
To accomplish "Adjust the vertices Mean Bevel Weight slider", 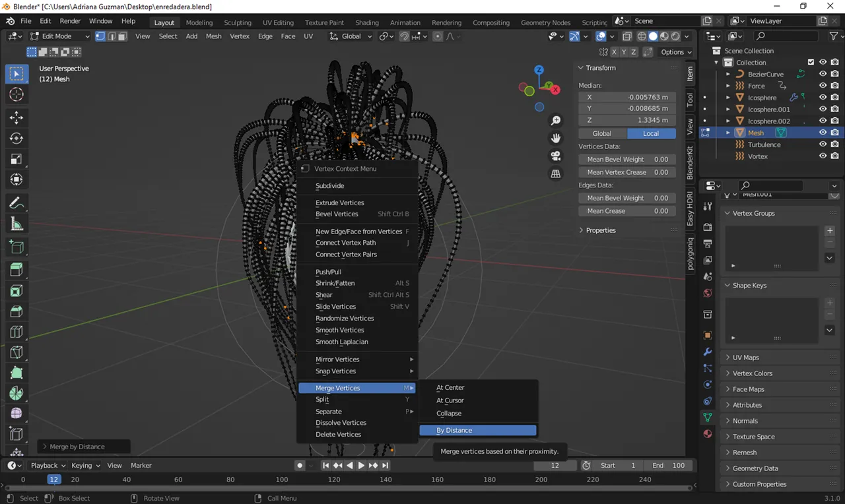I will tap(627, 159).
